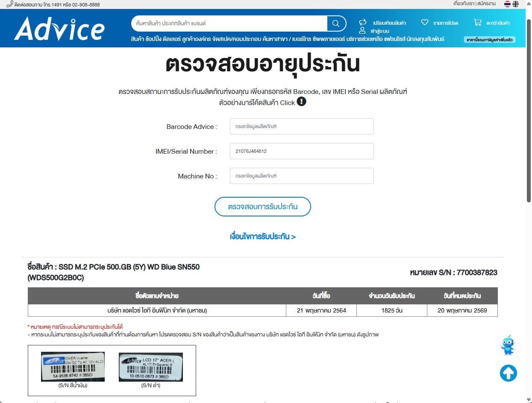Click the magnifier search icon

[336, 23]
